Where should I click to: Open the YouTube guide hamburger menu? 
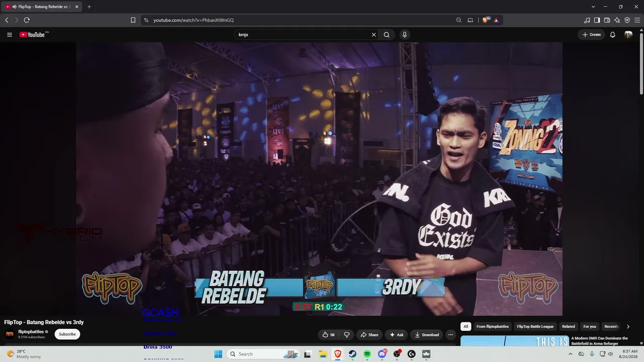[x=10, y=35]
